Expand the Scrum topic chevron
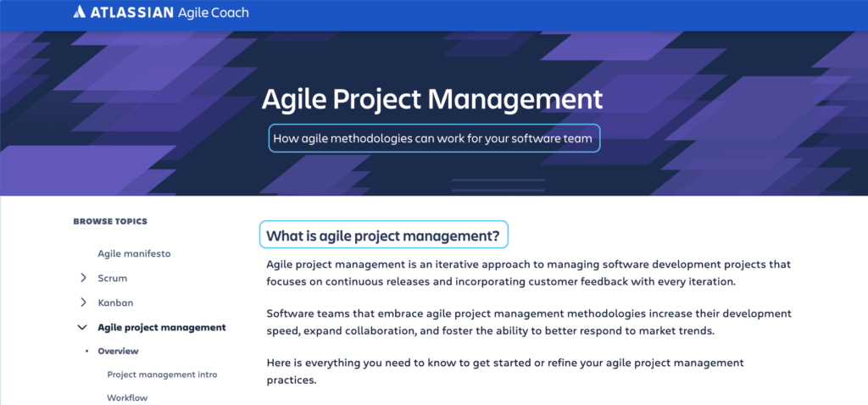 coord(82,278)
